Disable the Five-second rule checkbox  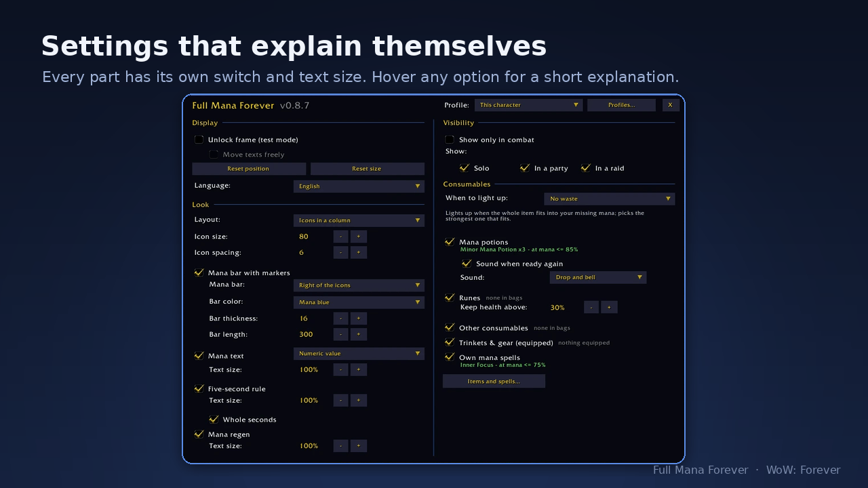[x=199, y=388]
